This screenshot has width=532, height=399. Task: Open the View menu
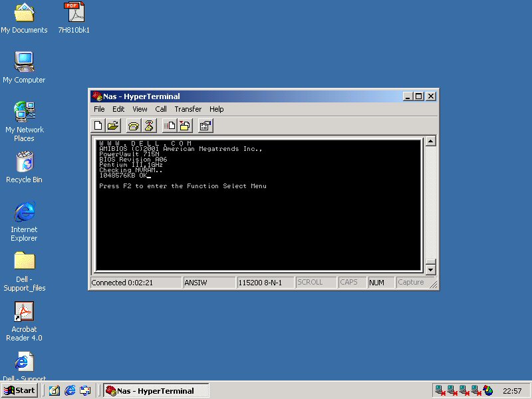tap(140, 109)
